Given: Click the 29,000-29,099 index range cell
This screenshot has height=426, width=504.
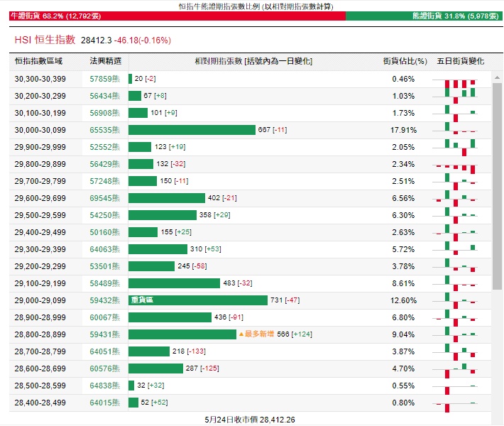Looking at the screenshot, I should [40, 300].
